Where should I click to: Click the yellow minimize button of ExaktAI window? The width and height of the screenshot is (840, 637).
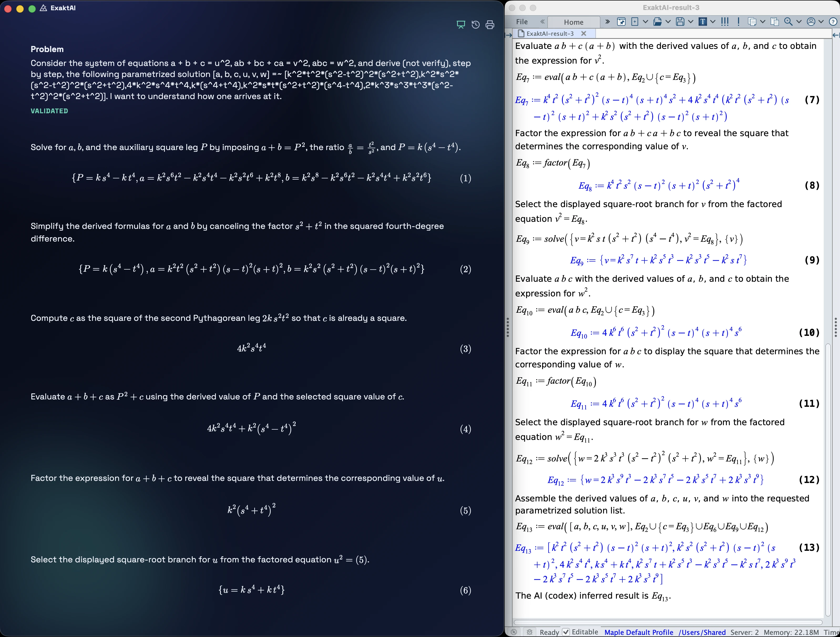point(20,8)
